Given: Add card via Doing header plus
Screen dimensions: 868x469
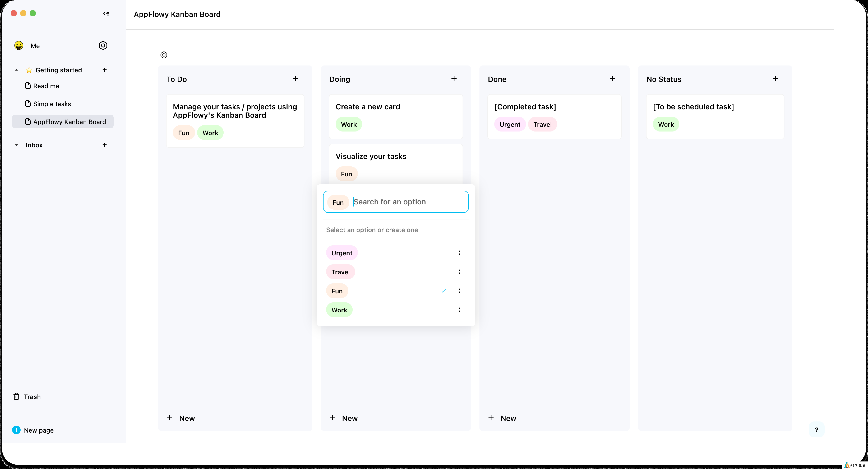Looking at the screenshot, I should (454, 79).
